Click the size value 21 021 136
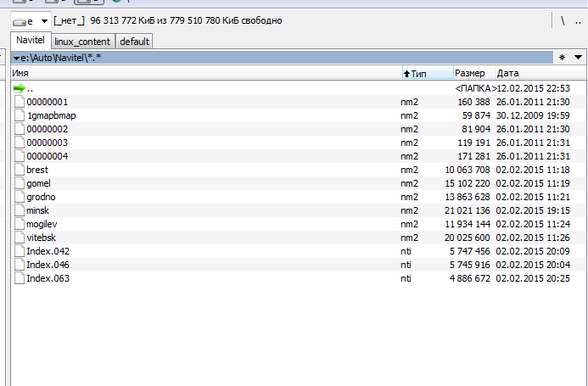This screenshot has height=386, width=588. (x=468, y=210)
